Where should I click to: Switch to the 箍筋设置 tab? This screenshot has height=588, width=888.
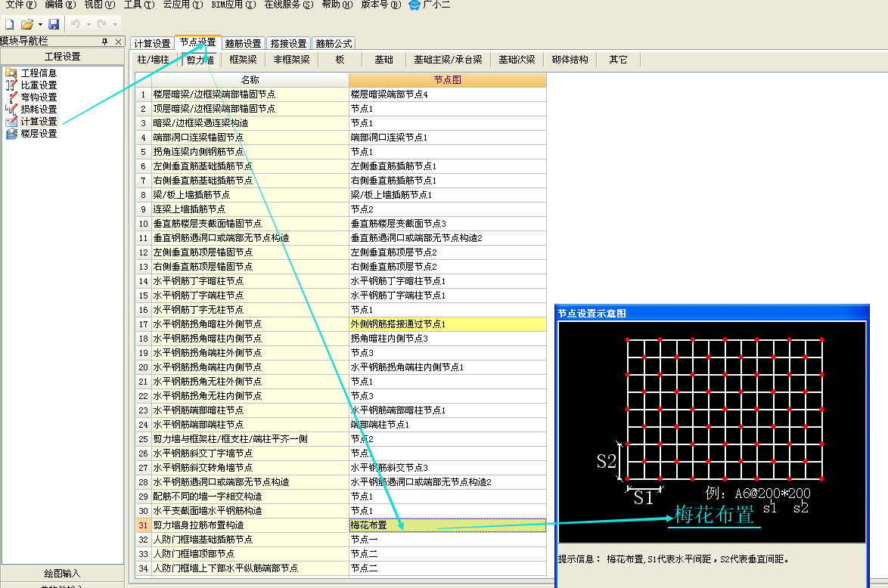(x=243, y=44)
